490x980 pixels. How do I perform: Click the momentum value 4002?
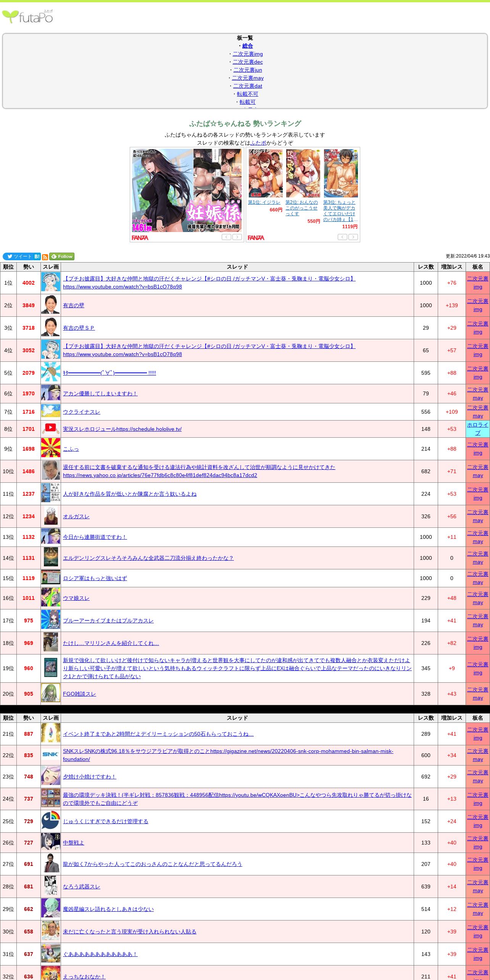[29, 283]
